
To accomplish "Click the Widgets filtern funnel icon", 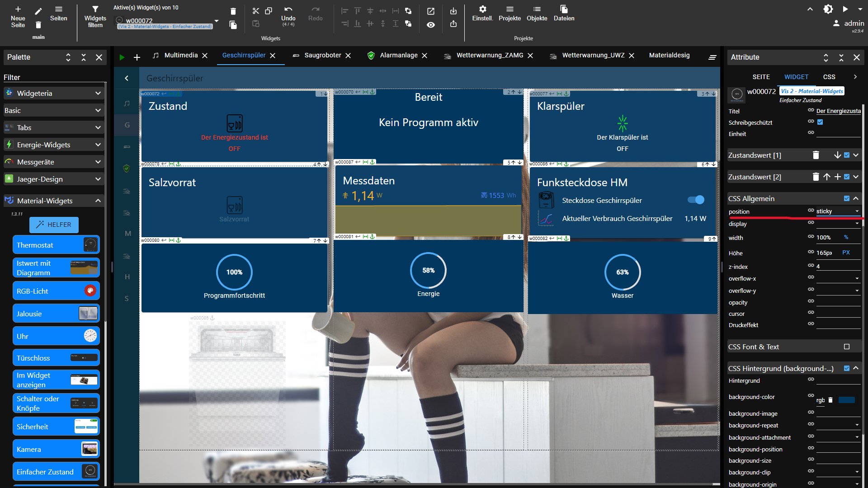I will 95,9.
